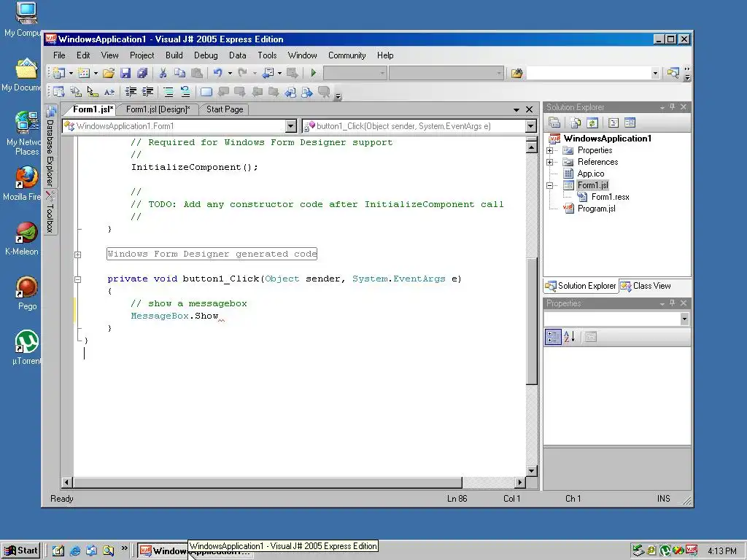Screen dimensions: 747x560
Task: Click the WindowsApplication1 taskbar button
Action: click(196, 551)
